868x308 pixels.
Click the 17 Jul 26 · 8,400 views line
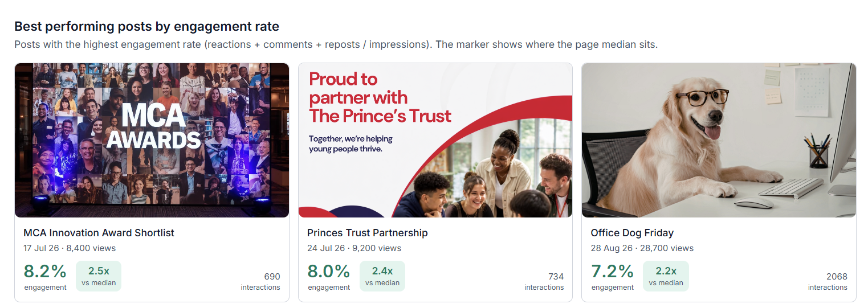tap(70, 248)
